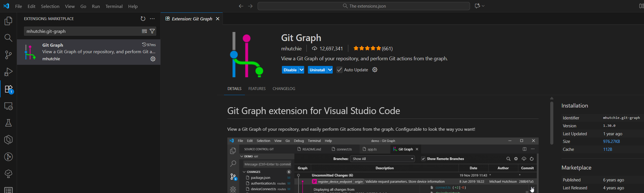Open the Disable button dropdown arrow
The image size is (644, 193).
301,70
